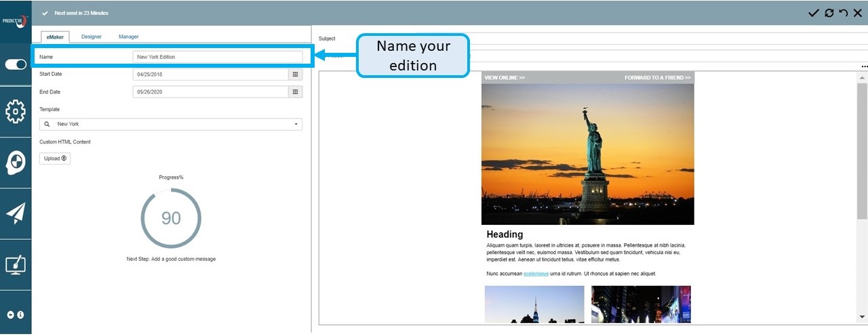The image size is (868, 336).
Task: Switch to the Designer tab
Action: click(x=92, y=37)
